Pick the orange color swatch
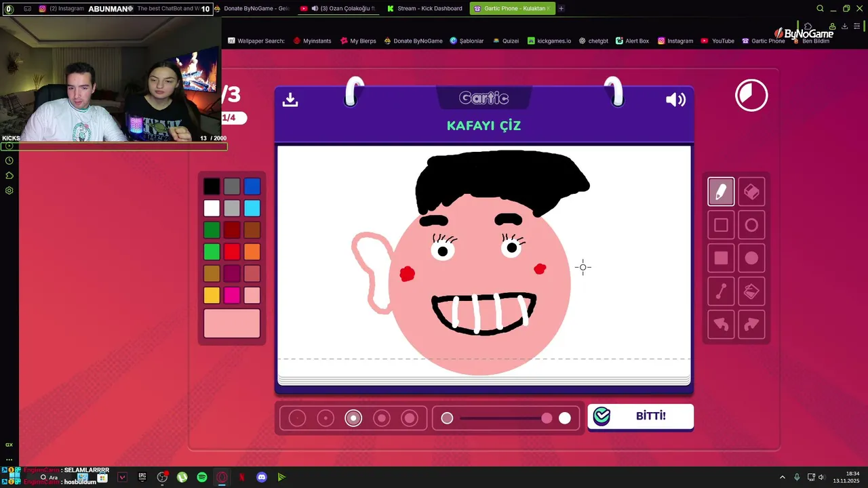Screen dimensions: 868x488 252,251
